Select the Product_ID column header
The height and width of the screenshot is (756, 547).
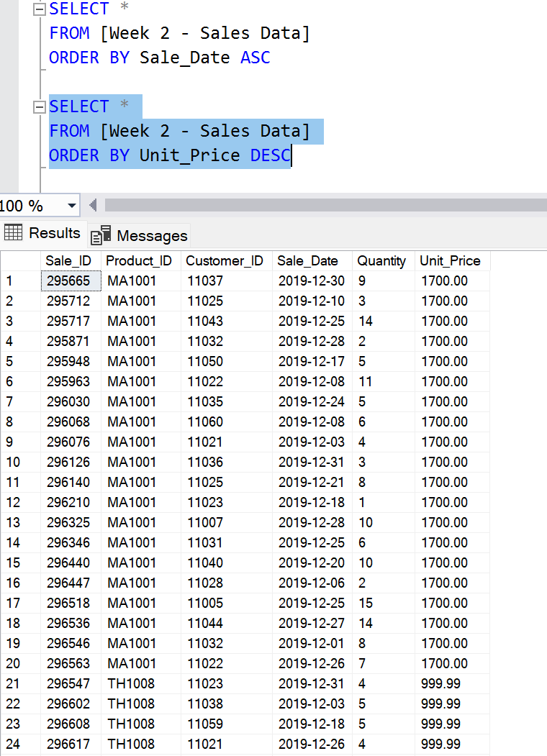pos(141,261)
